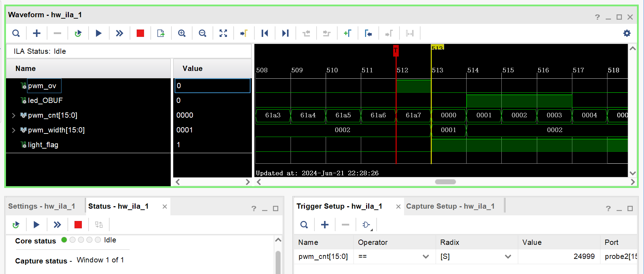Click next transition icon
The image size is (644, 274).
click(x=327, y=33)
